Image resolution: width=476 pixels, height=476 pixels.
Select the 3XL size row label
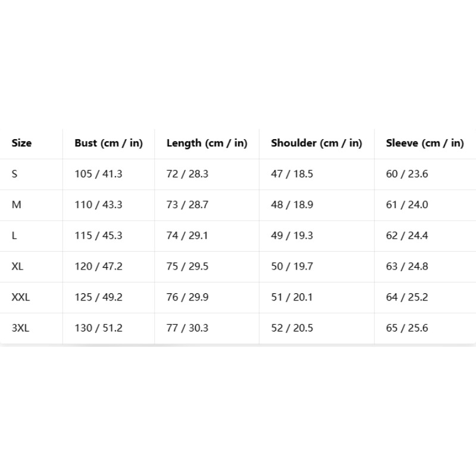20,328
